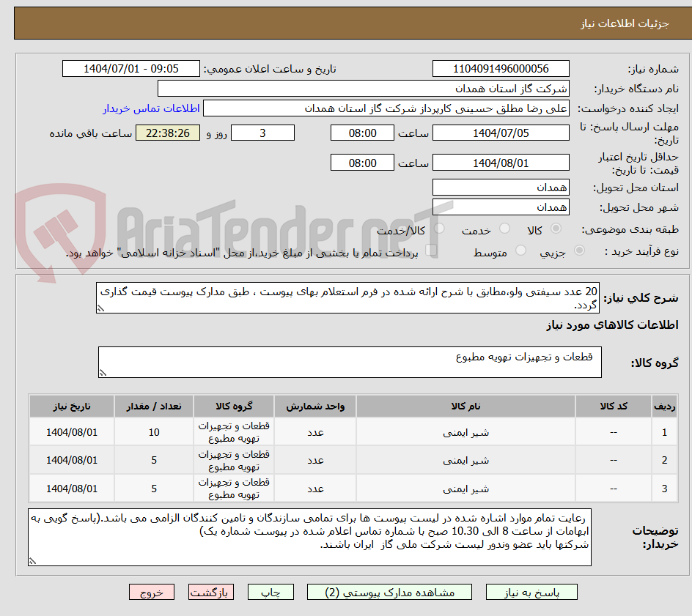Select the خدمت classification radio button
Viewport: 692px width, 616px height.
tap(506, 228)
